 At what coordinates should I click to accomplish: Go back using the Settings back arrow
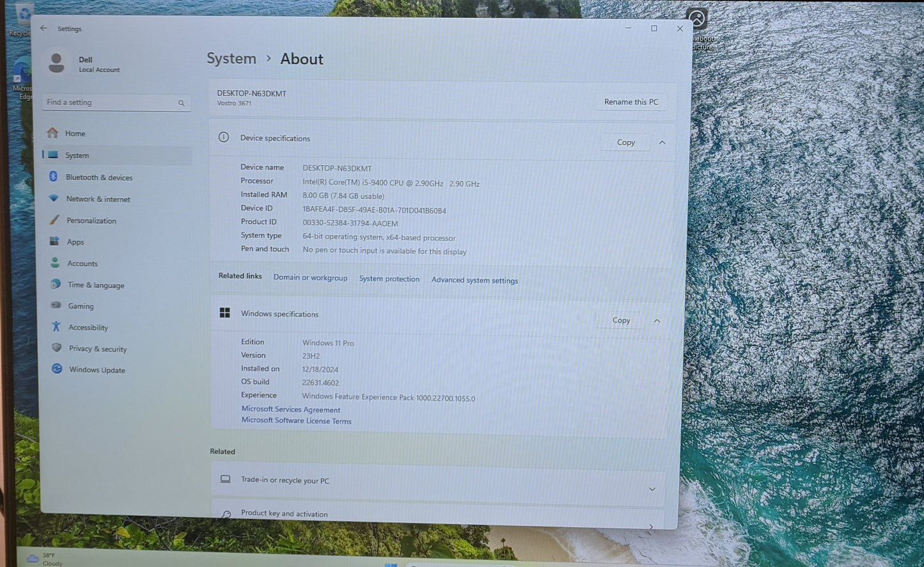[x=43, y=28]
